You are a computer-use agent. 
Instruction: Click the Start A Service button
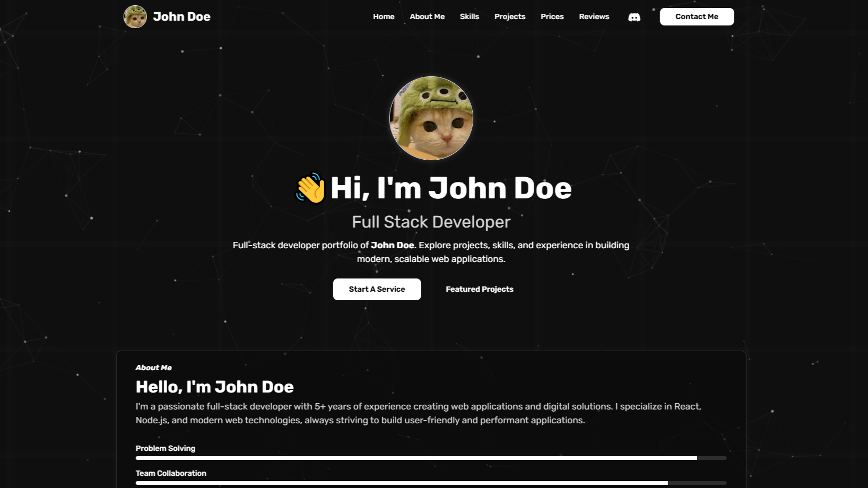pyautogui.click(x=377, y=289)
